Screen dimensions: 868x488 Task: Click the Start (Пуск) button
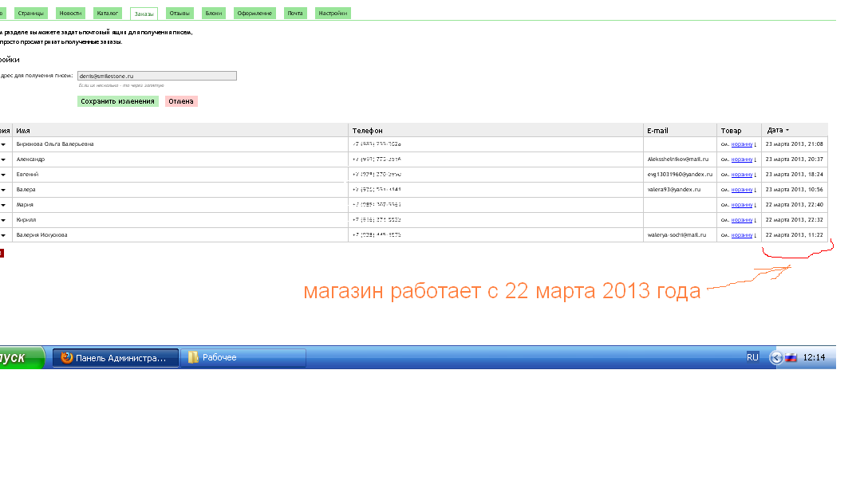21,357
